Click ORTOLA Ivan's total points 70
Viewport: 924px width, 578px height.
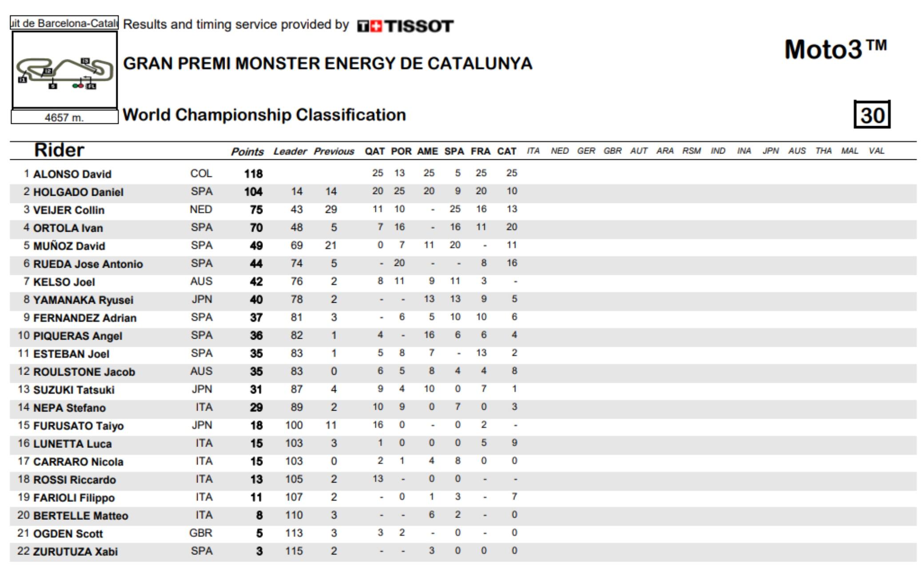coord(256,228)
